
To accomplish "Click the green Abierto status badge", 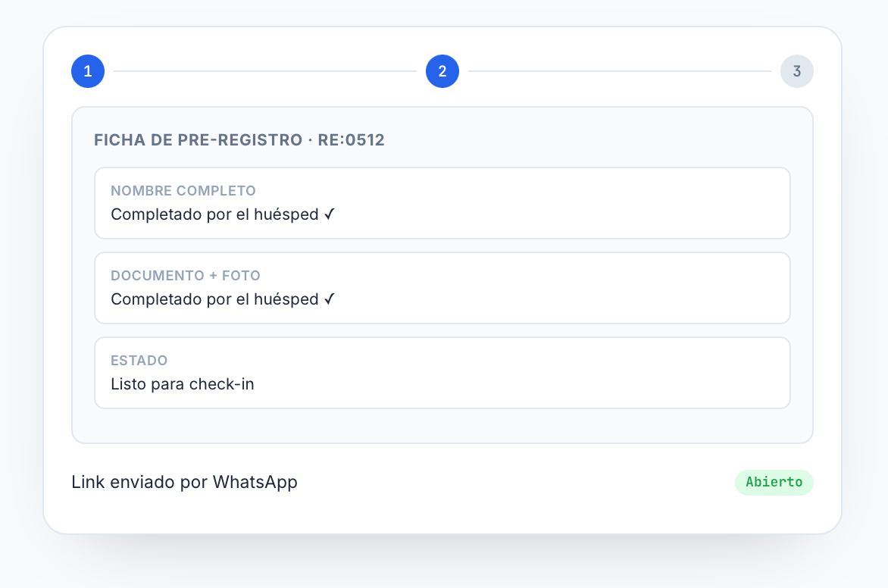I will [x=774, y=482].
